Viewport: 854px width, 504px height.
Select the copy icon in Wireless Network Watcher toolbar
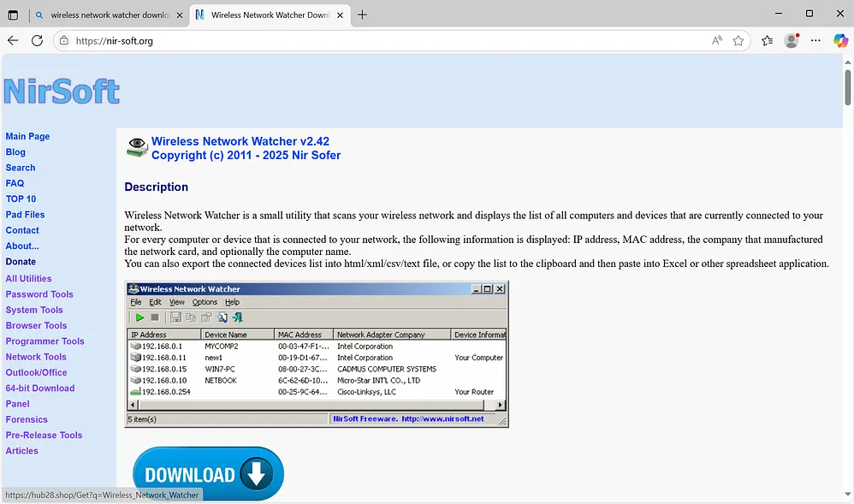[x=191, y=317]
